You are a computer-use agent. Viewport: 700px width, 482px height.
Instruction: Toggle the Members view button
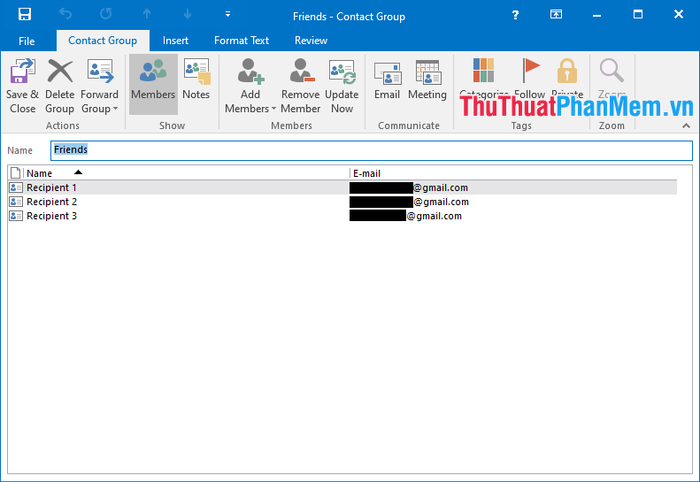153,80
